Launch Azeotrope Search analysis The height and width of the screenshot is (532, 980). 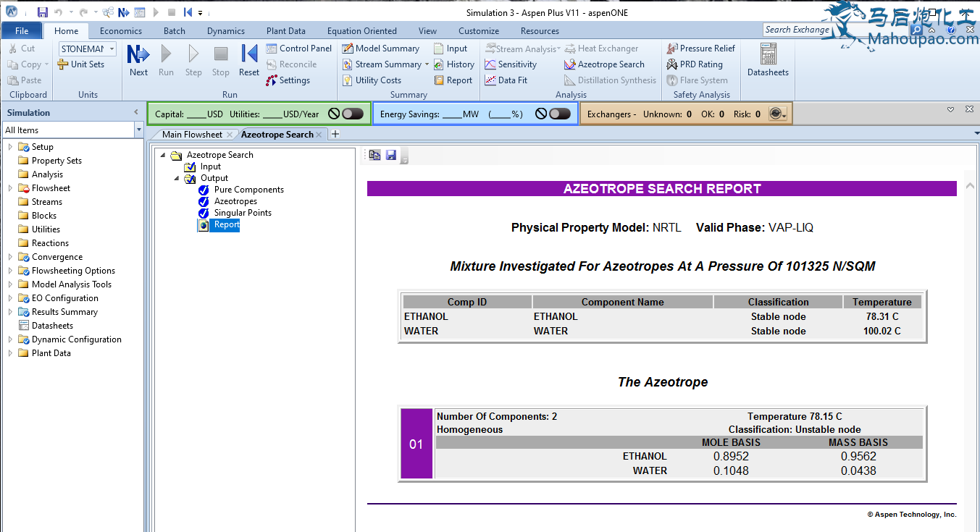[604, 64]
